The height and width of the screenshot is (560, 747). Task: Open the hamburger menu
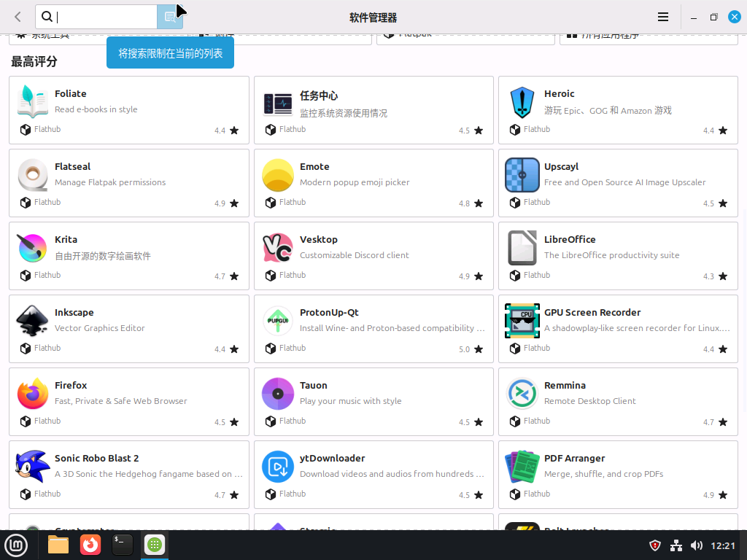pos(662,17)
